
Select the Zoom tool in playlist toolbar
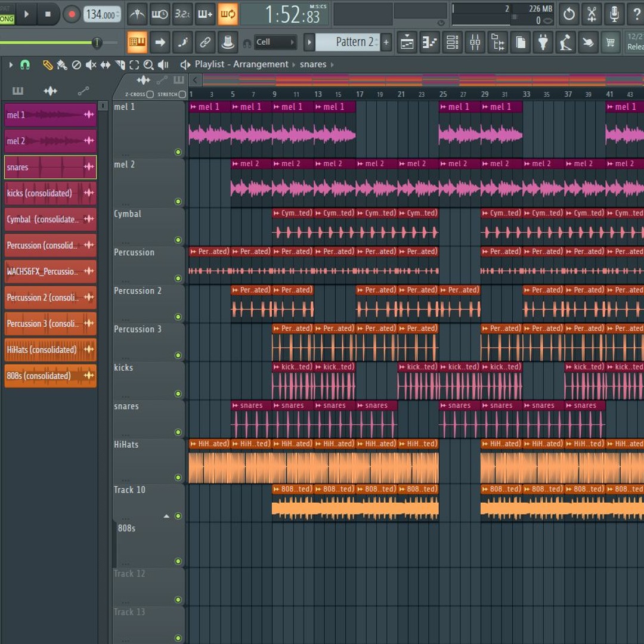click(x=148, y=65)
